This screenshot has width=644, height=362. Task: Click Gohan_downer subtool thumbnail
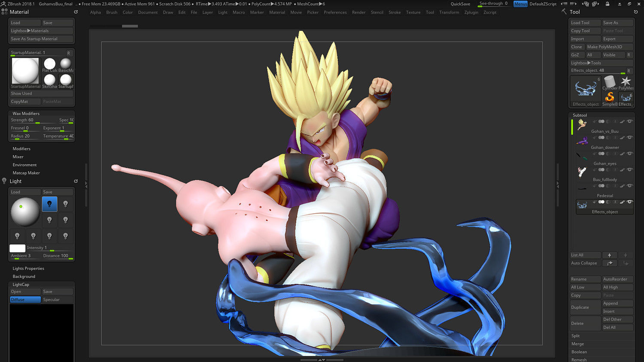[x=582, y=140]
